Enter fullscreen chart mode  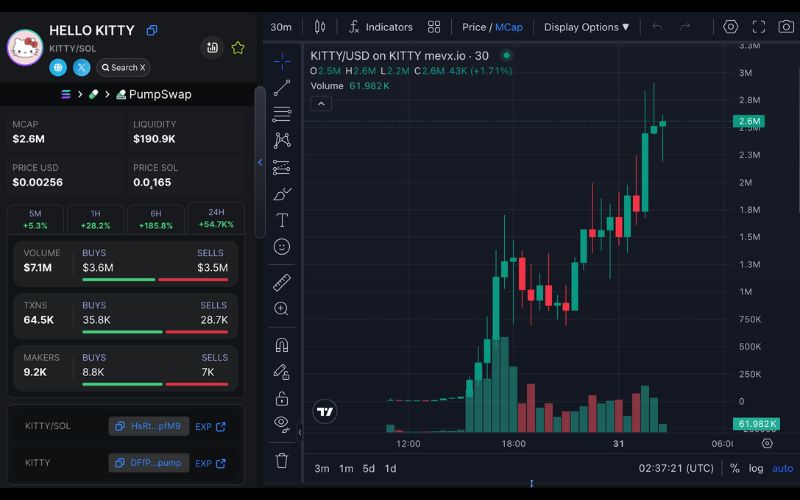pos(759,27)
